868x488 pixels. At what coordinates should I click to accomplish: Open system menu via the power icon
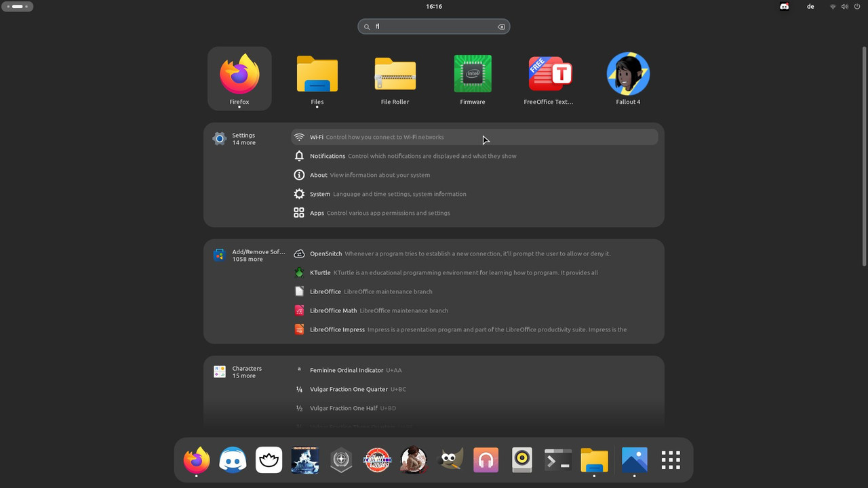point(857,6)
